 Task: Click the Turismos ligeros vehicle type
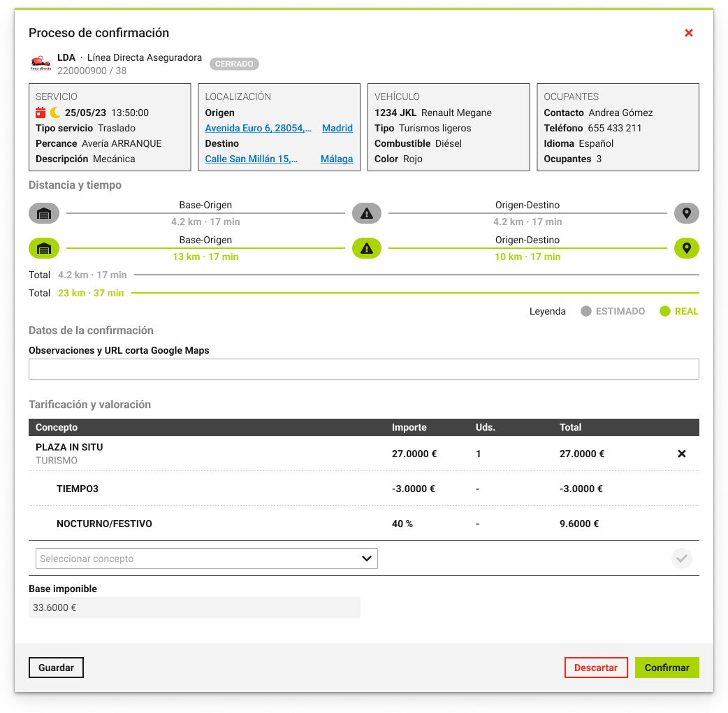click(x=435, y=128)
